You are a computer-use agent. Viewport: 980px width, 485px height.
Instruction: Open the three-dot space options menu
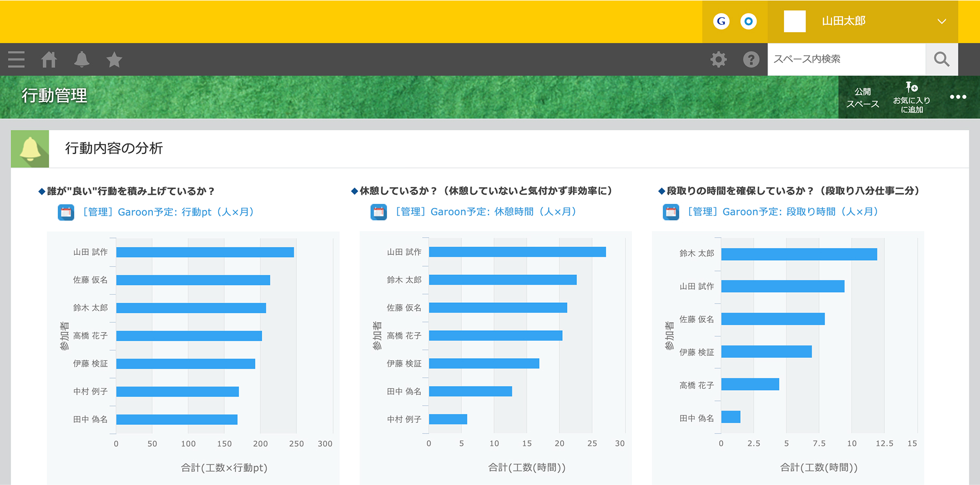(x=957, y=97)
